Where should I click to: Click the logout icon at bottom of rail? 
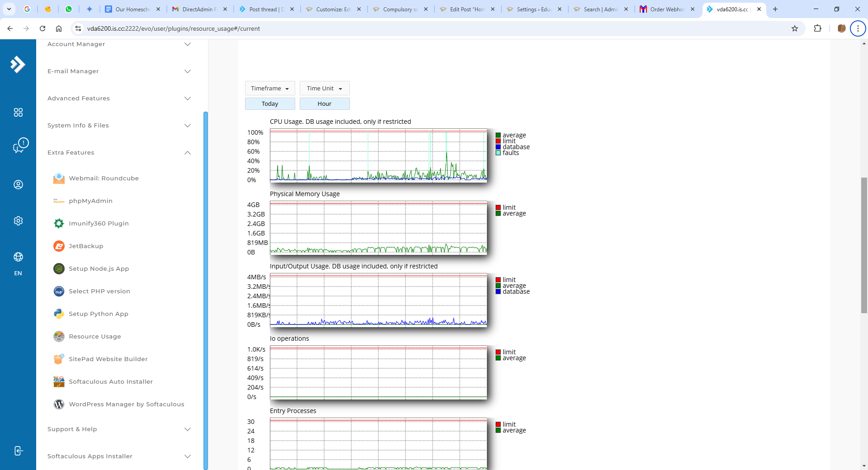click(x=19, y=451)
